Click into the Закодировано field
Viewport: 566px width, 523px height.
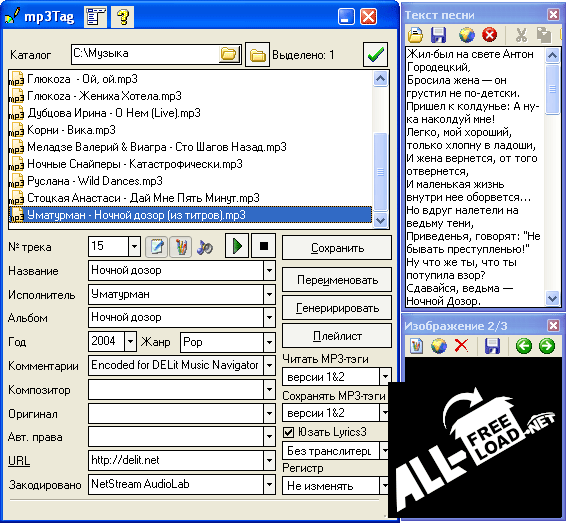coord(176,484)
